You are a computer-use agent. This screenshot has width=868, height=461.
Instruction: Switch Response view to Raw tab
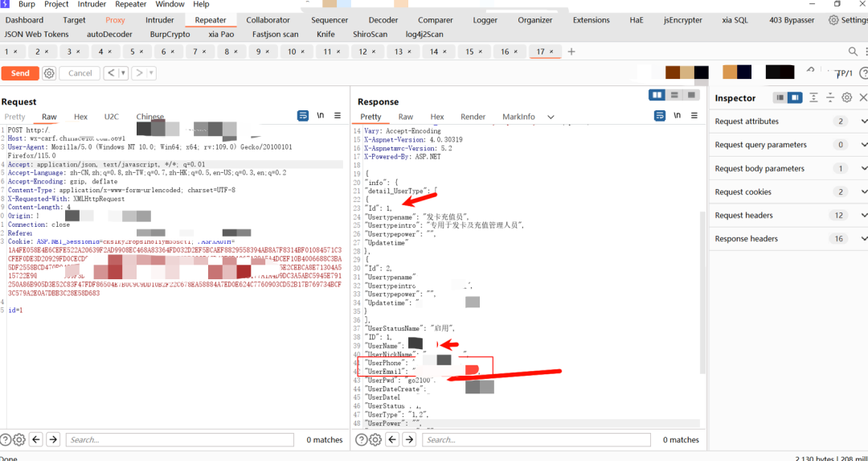(x=406, y=117)
